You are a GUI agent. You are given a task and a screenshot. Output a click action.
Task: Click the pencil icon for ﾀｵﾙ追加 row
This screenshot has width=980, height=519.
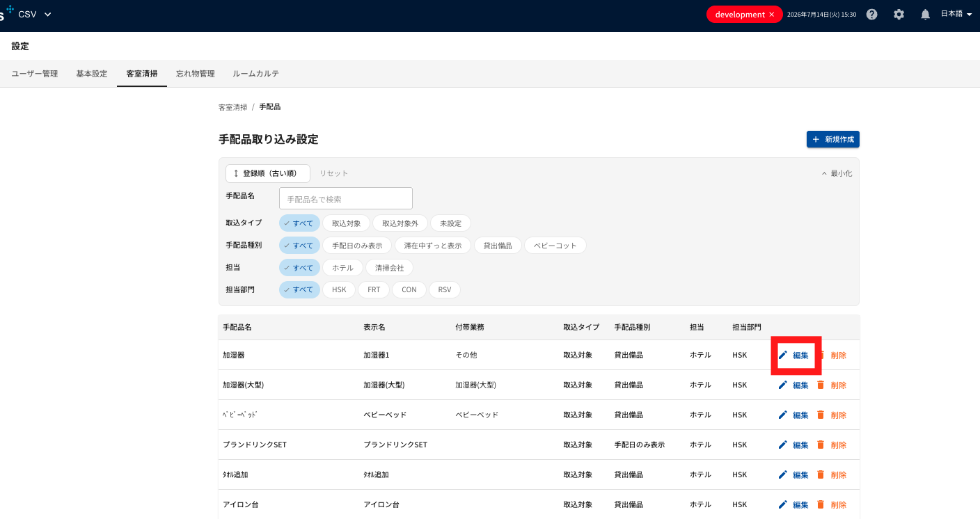[x=782, y=474]
